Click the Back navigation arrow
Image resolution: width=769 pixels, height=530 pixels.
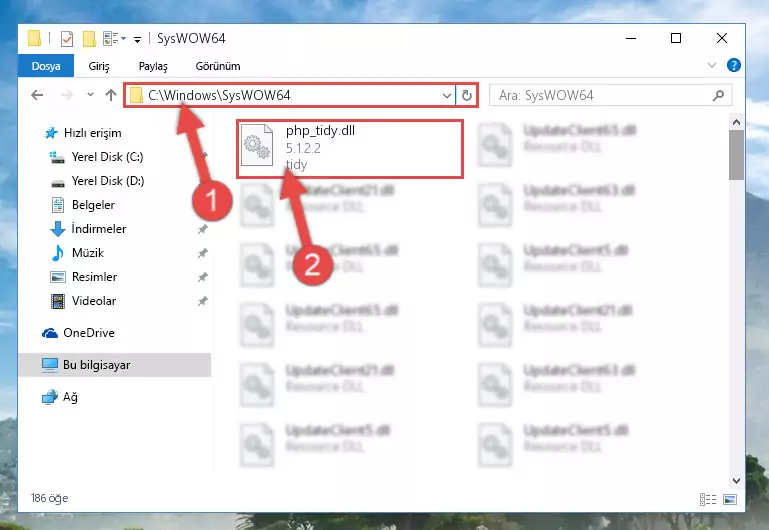pyautogui.click(x=37, y=95)
